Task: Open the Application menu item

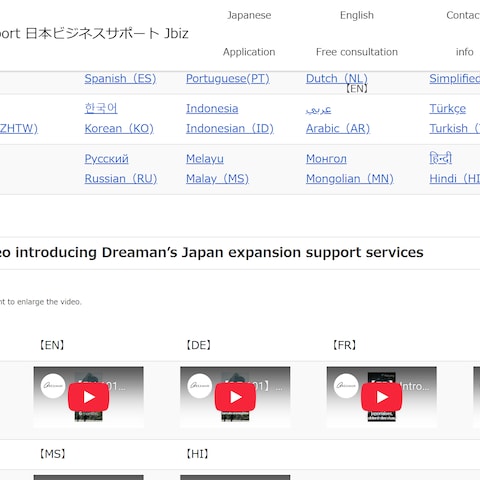Action: (249, 52)
